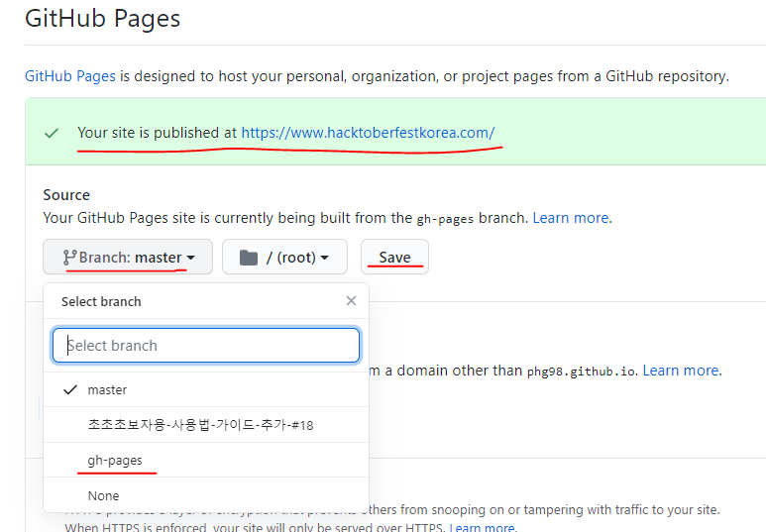Screen dimensions: 766x532
Task: Click the checkmark beside master
Action: pyautogui.click(x=70, y=390)
